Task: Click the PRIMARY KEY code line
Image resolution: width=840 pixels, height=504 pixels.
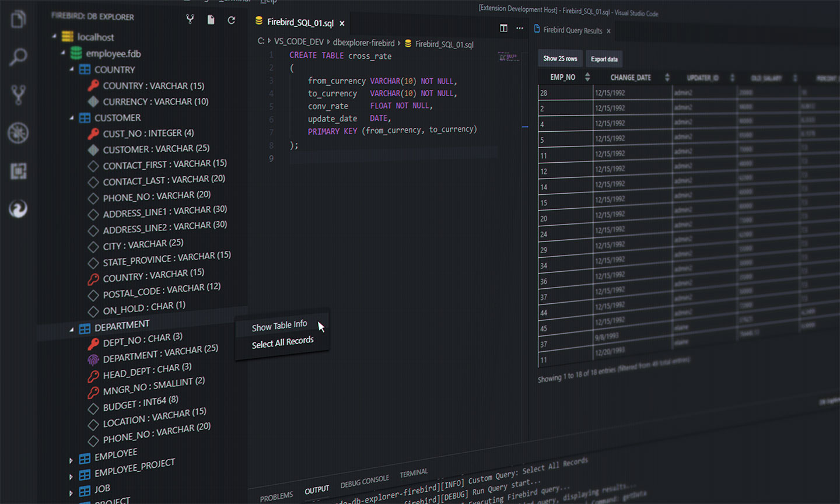Action: (x=392, y=131)
